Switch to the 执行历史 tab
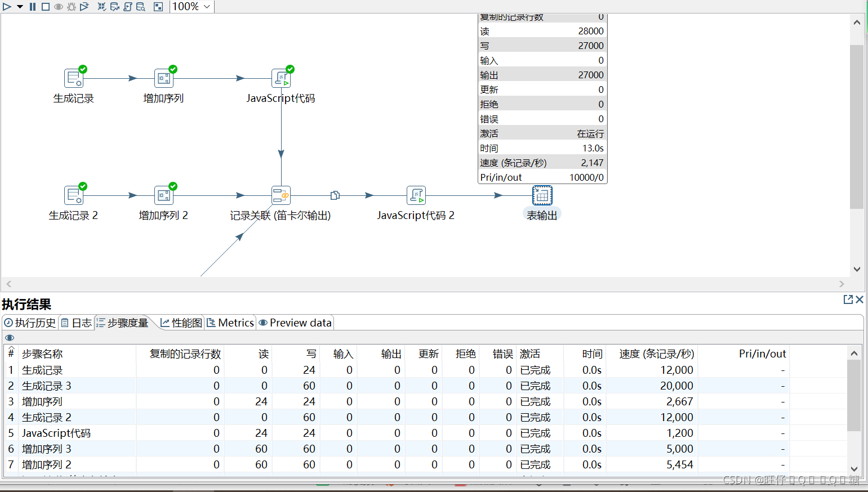The height and width of the screenshot is (492, 868). tap(30, 323)
